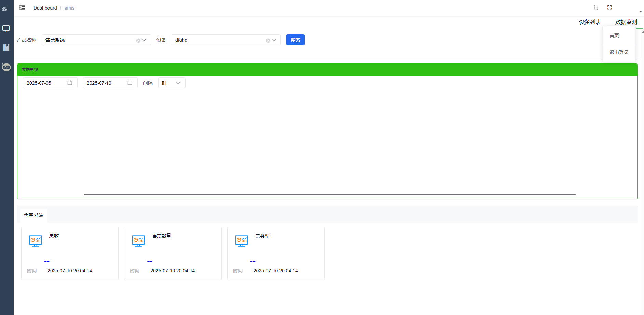Expand the 设备 dropdown arrow

(274, 40)
